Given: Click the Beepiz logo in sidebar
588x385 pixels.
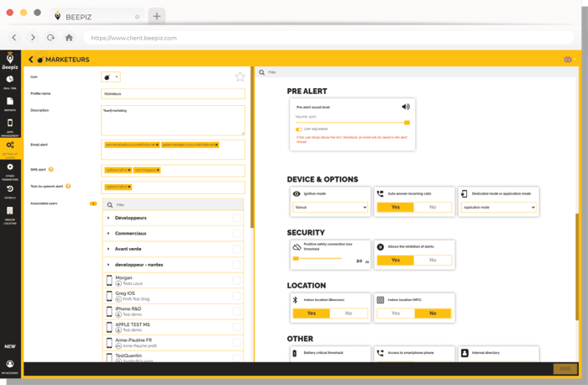Looking at the screenshot, I should coord(10,61).
